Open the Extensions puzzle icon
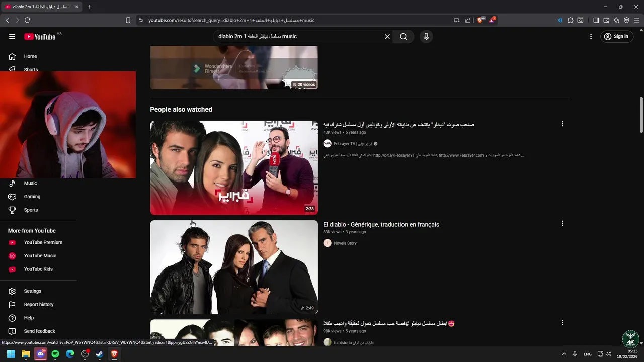 (570, 20)
